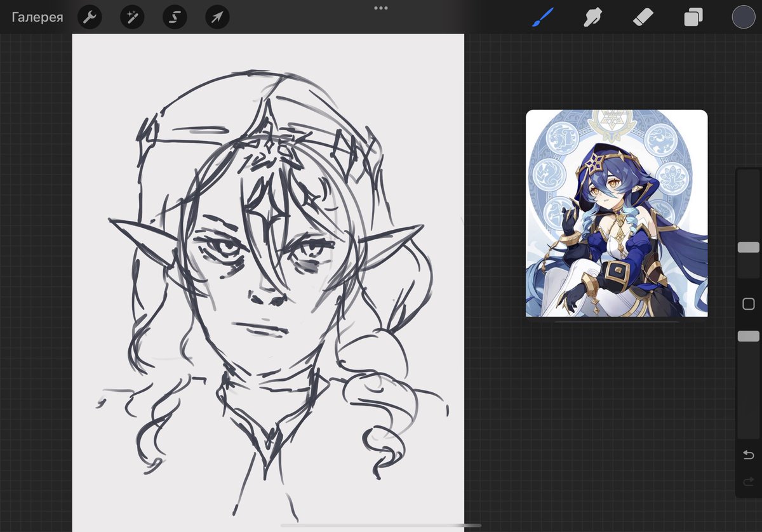Viewport: 762px width, 532px height.
Task: Open the active color picker circle
Action: (x=743, y=17)
